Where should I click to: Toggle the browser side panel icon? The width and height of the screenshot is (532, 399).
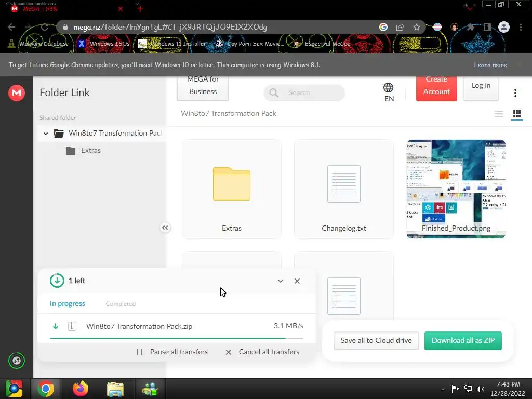(487, 27)
